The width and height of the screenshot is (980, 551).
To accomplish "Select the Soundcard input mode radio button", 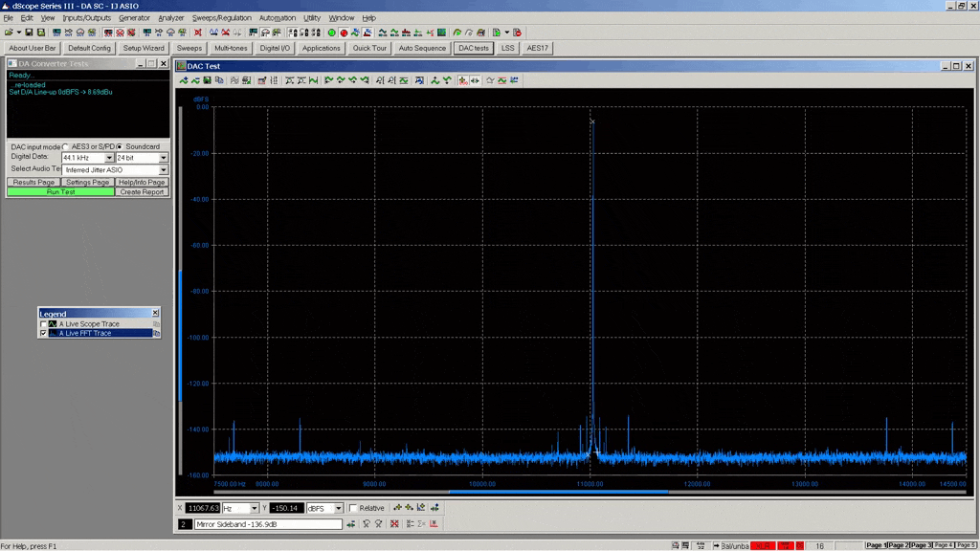I will point(120,146).
